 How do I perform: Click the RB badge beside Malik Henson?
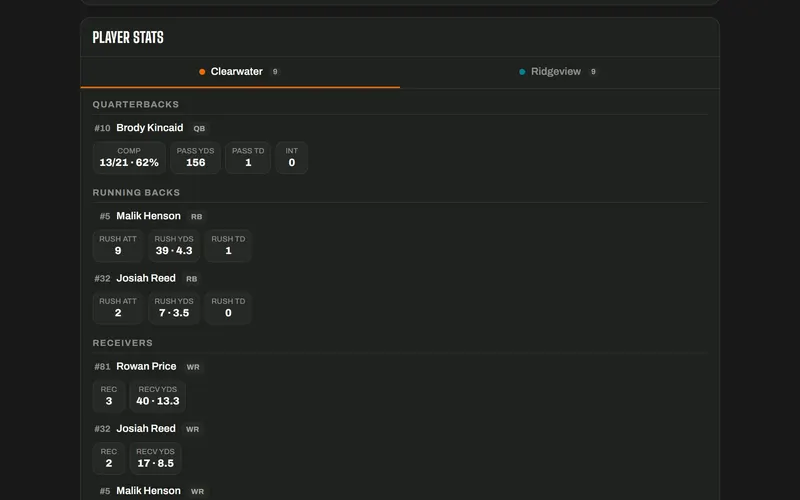pyautogui.click(x=196, y=217)
